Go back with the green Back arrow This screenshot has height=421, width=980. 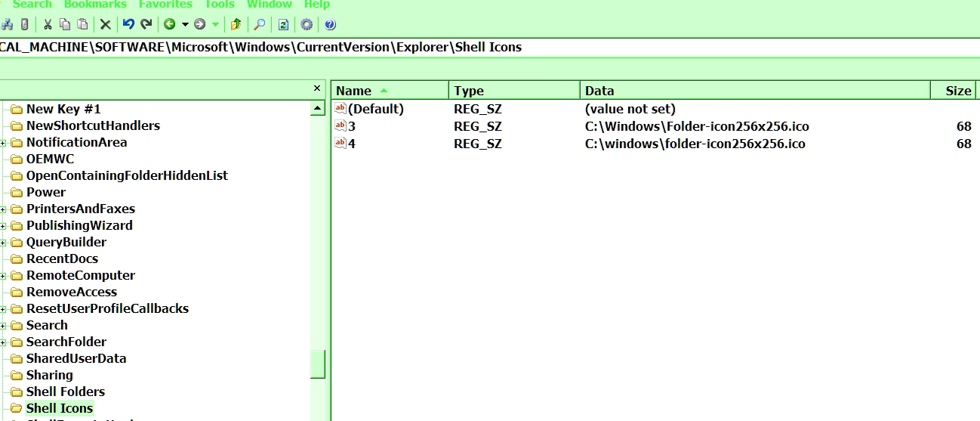pyautogui.click(x=169, y=24)
